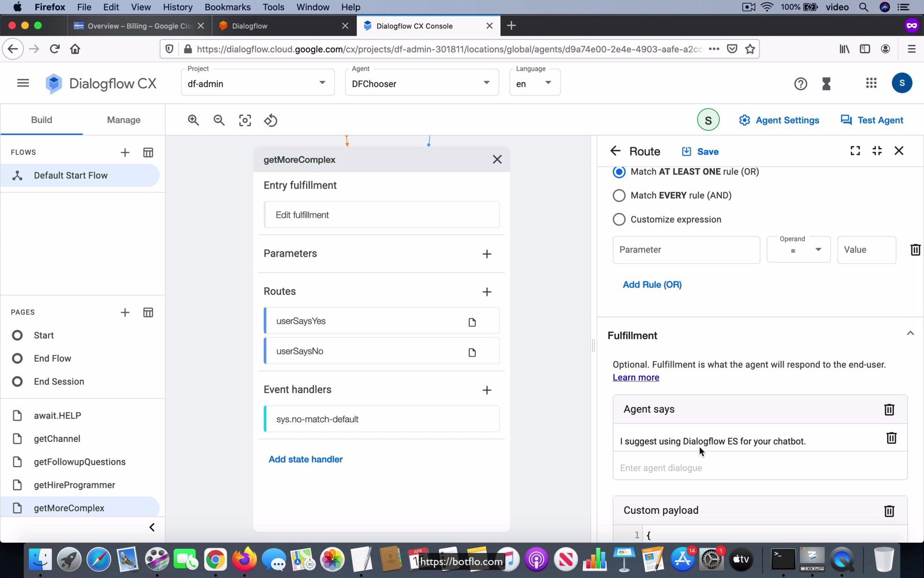Open the Dialogflow CX main hamburger menu
This screenshot has width=924, height=578.
23,83
